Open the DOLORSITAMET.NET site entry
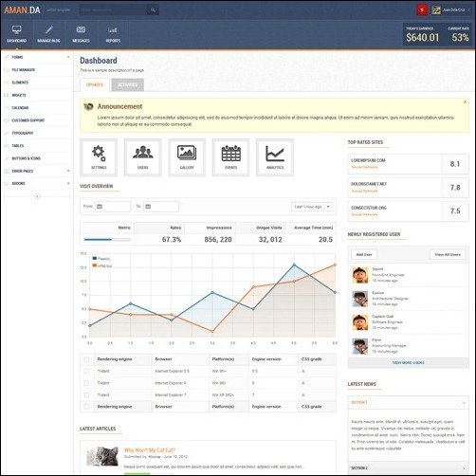476x476 pixels. tap(409, 188)
